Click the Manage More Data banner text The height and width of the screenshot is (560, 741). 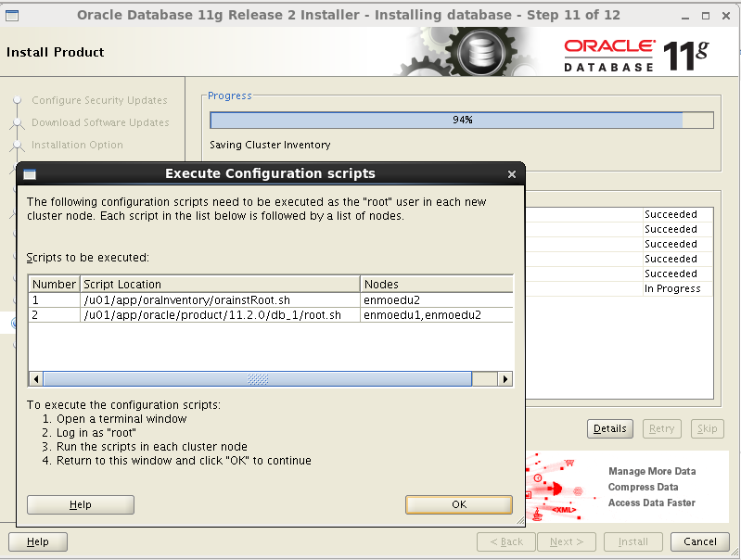click(x=652, y=471)
